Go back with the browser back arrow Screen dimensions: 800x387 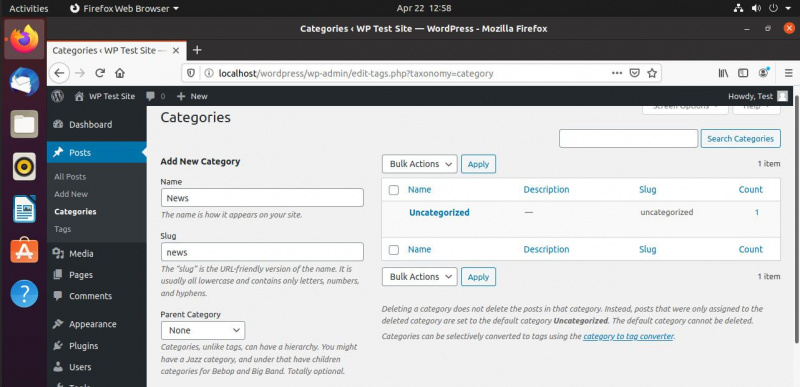59,73
